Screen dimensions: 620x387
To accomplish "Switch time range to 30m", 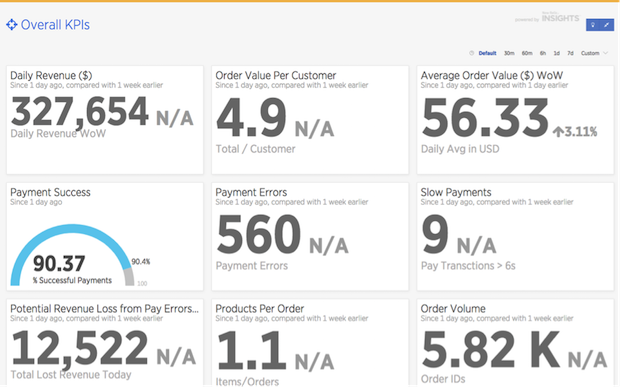I will point(509,53).
